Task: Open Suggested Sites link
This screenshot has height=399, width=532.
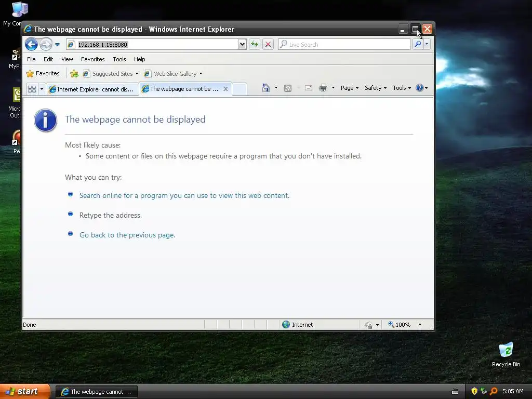Action: pos(111,74)
